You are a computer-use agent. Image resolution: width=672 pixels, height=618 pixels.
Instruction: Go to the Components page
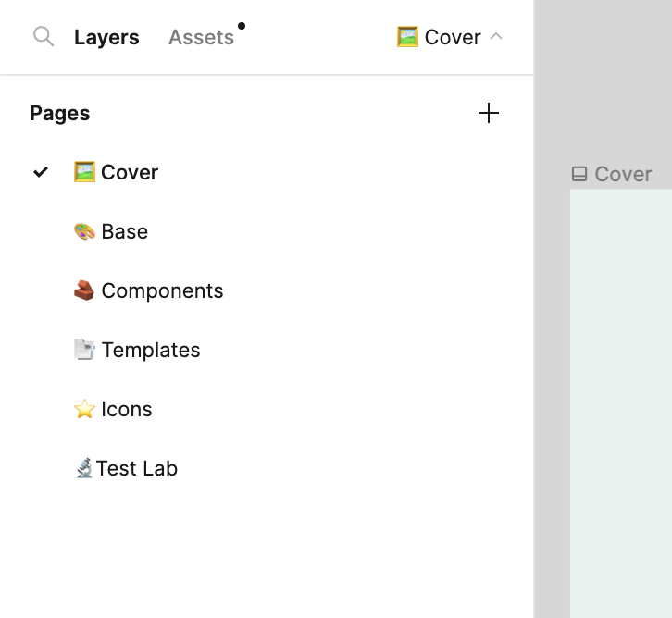(x=162, y=290)
